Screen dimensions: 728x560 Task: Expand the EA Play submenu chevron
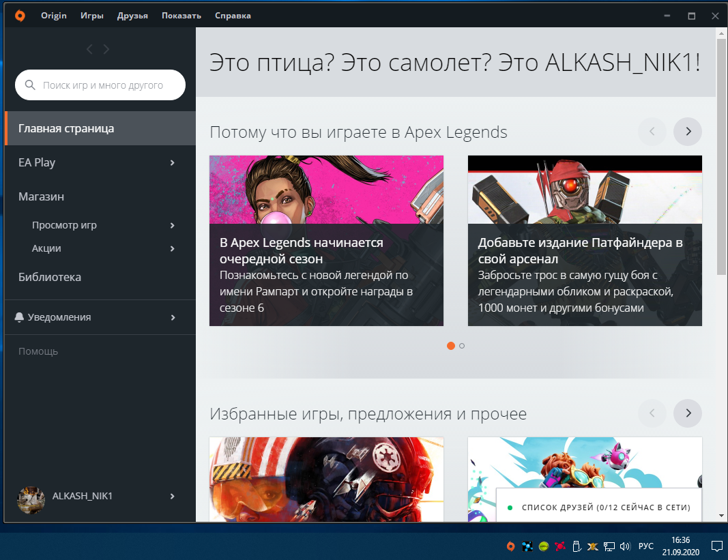click(x=172, y=162)
